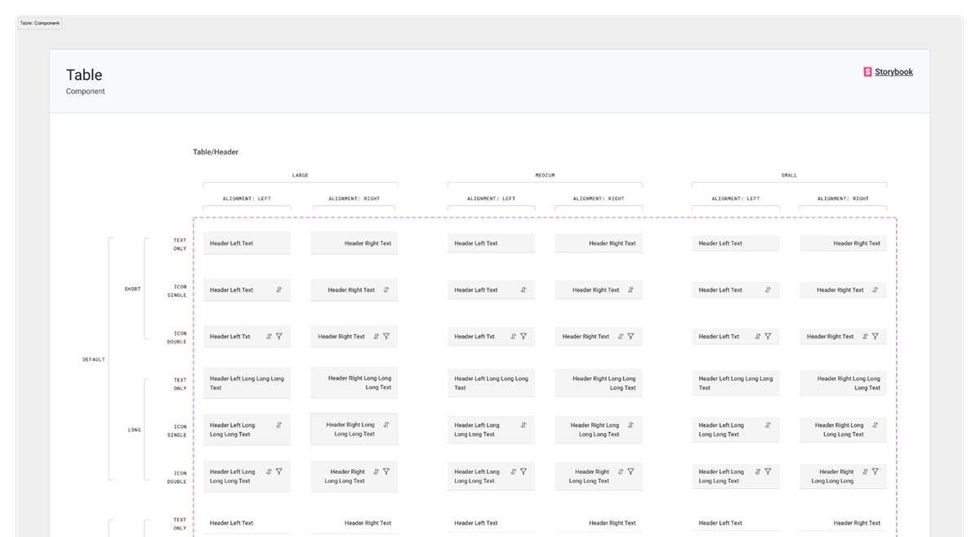Image resolution: width=980 pixels, height=537 pixels.
Task: Click the SMALL size column label
Action: 789,176
